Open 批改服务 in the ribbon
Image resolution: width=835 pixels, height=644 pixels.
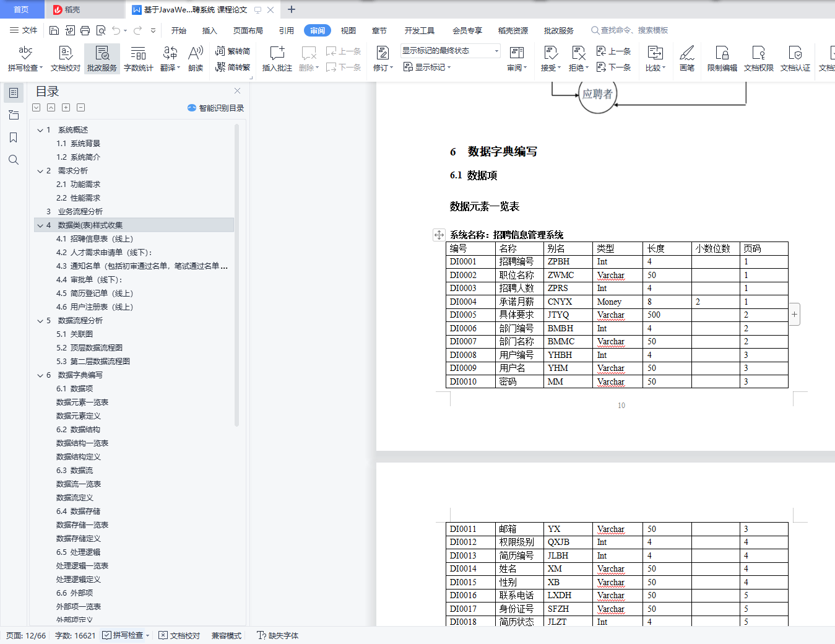tap(102, 59)
